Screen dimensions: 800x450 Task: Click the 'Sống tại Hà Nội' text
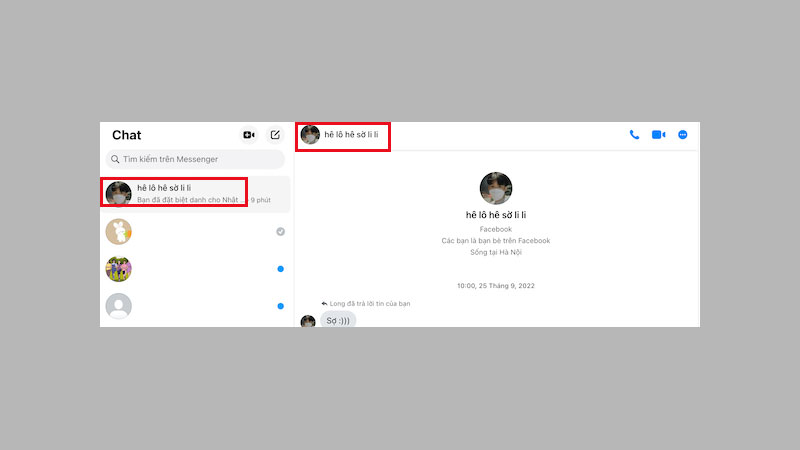[496, 252]
